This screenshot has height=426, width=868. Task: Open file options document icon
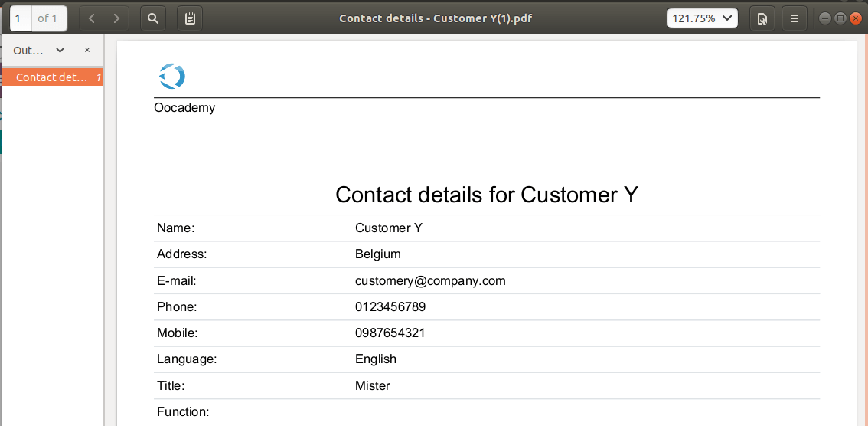click(762, 19)
